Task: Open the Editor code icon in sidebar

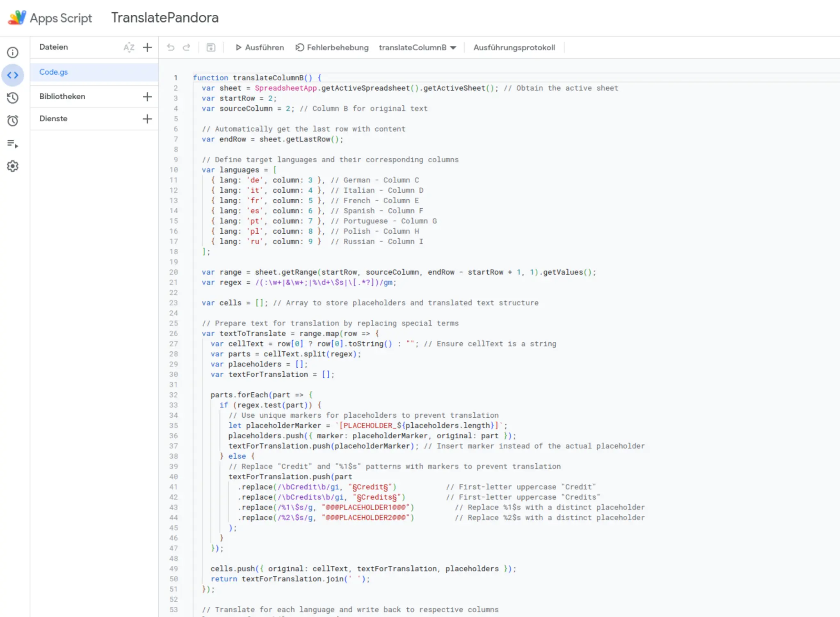Action: tap(13, 75)
